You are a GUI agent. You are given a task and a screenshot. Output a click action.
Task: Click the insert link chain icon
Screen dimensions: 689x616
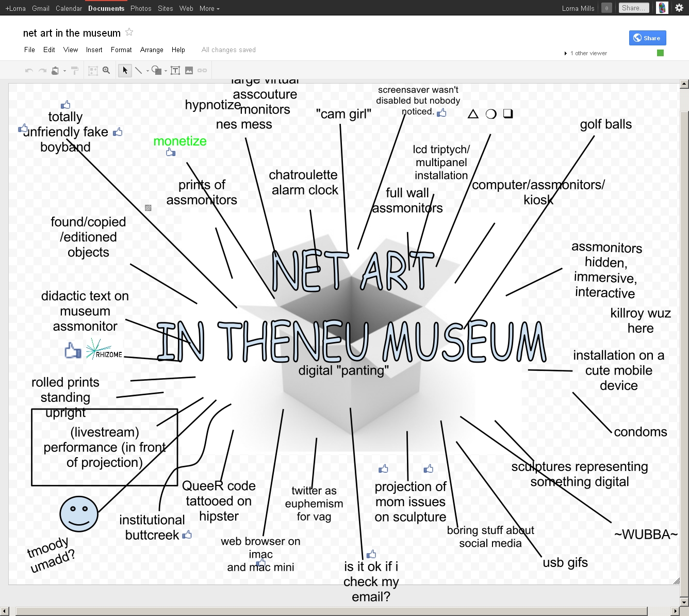coord(202,71)
